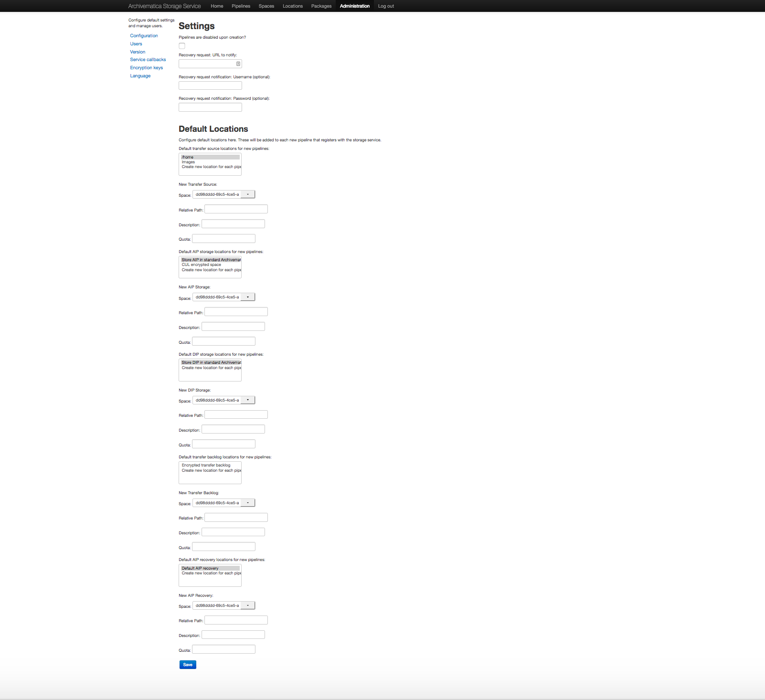Viewport: 765px width, 700px height.
Task: Toggle the pipelines disabled upon creation checkbox
Action: [x=182, y=46]
